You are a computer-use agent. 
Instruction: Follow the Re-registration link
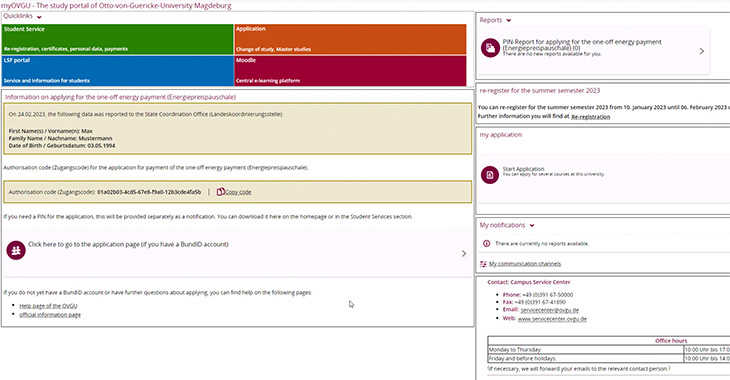tap(590, 117)
